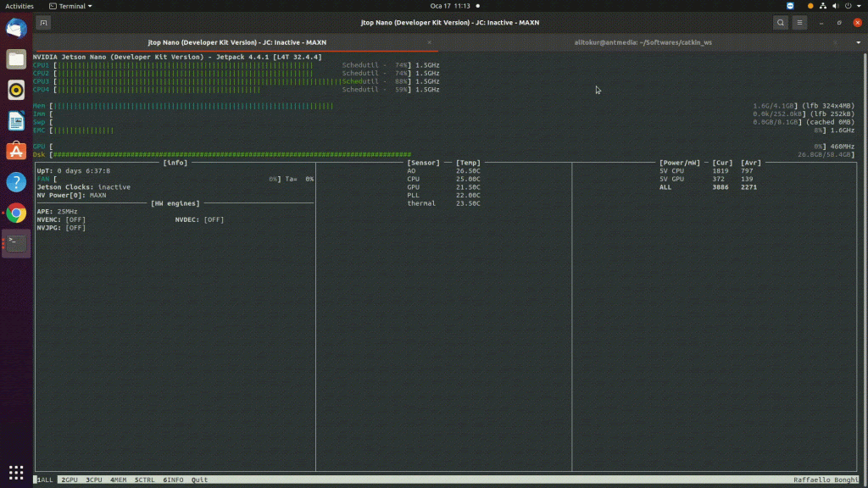The width and height of the screenshot is (868, 488).
Task: Click the UpT: 0 days 6:37:8 text
Action: click(x=73, y=171)
